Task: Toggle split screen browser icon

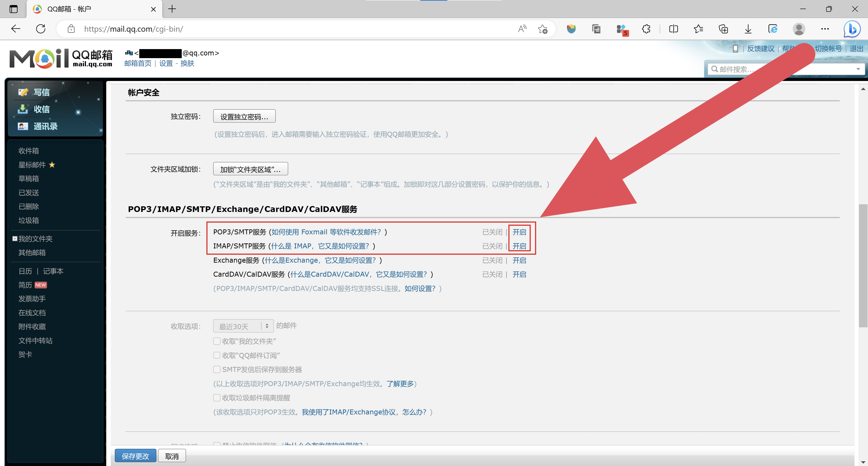Action: 673,29
